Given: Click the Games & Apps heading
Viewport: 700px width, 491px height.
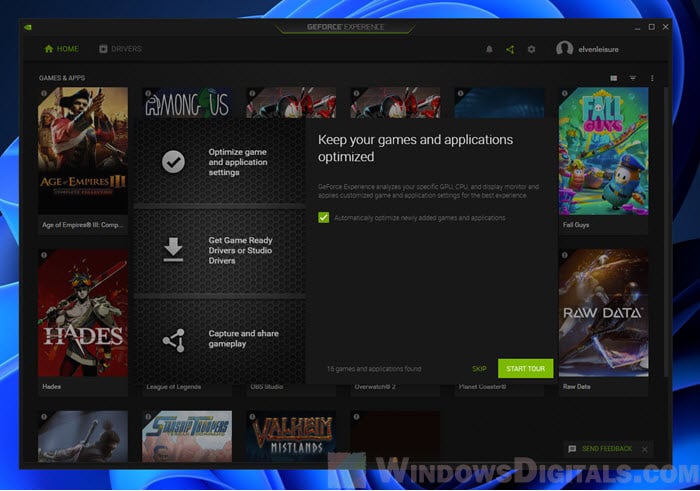Looking at the screenshot, I should [x=62, y=78].
